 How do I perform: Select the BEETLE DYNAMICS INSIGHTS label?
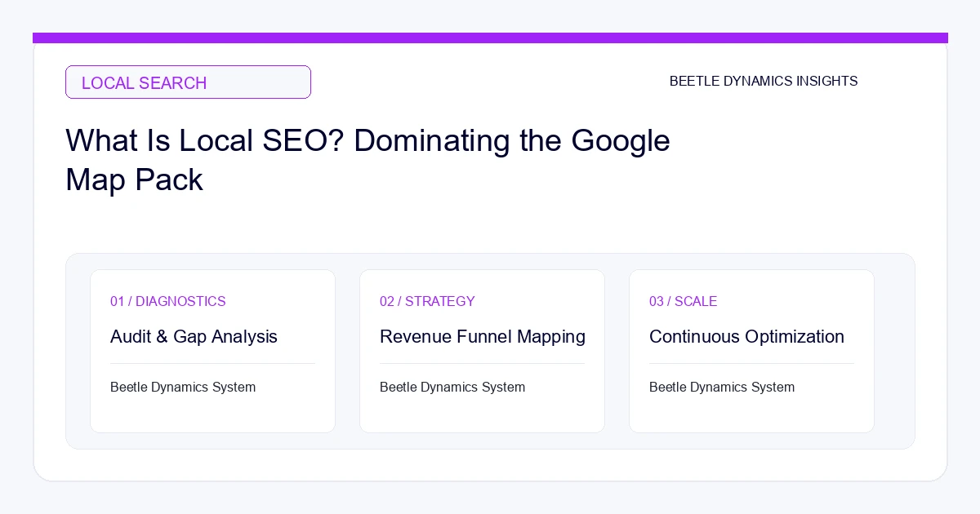tap(764, 82)
